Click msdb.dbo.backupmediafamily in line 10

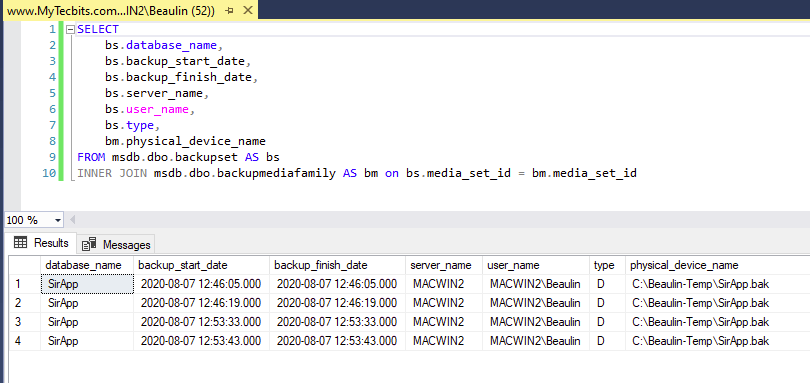[x=245, y=173]
